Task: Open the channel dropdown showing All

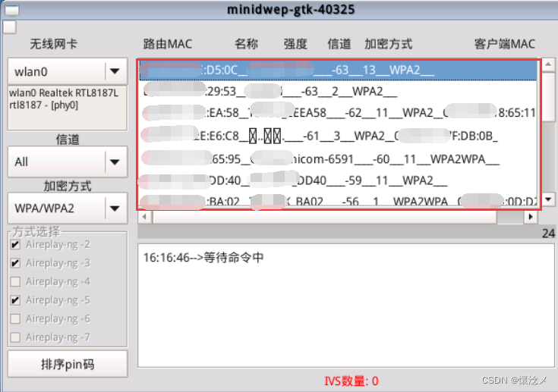Action: point(68,162)
